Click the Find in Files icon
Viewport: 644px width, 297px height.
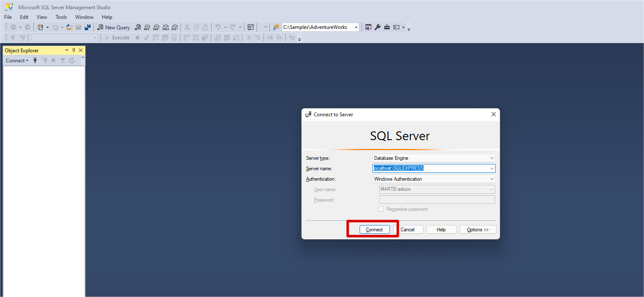[276, 27]
